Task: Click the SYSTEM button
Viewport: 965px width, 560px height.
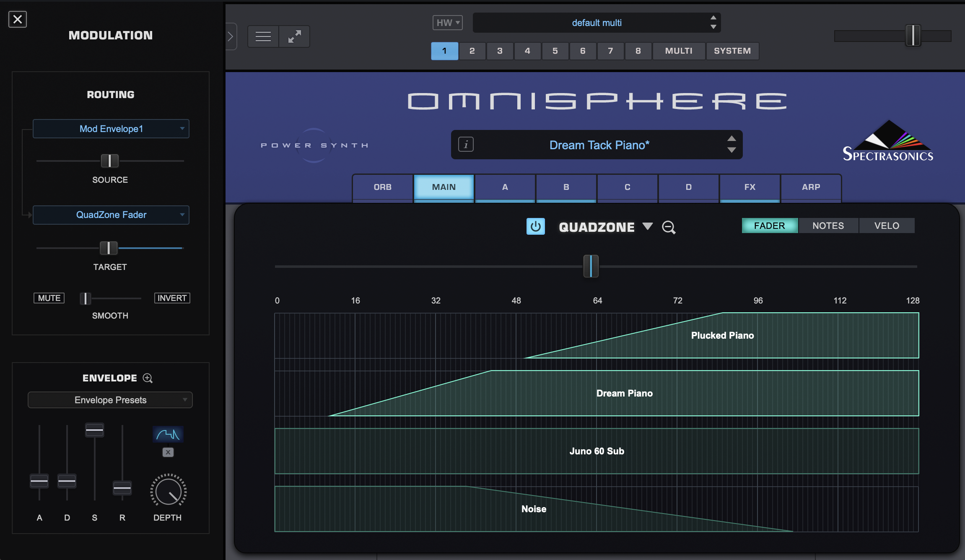Action: tap(732, 51)
